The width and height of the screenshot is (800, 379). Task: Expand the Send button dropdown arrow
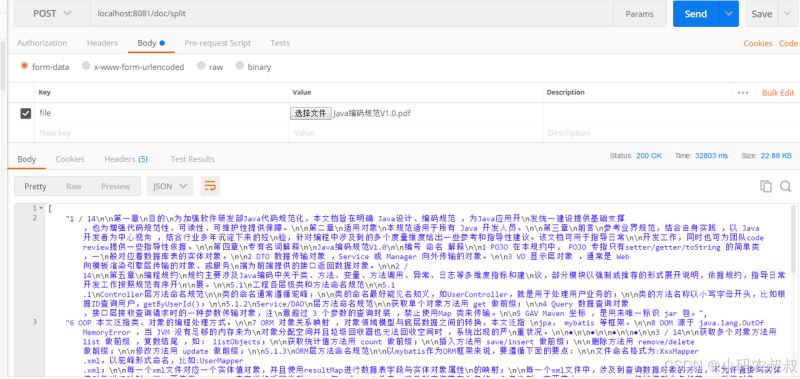729,14
